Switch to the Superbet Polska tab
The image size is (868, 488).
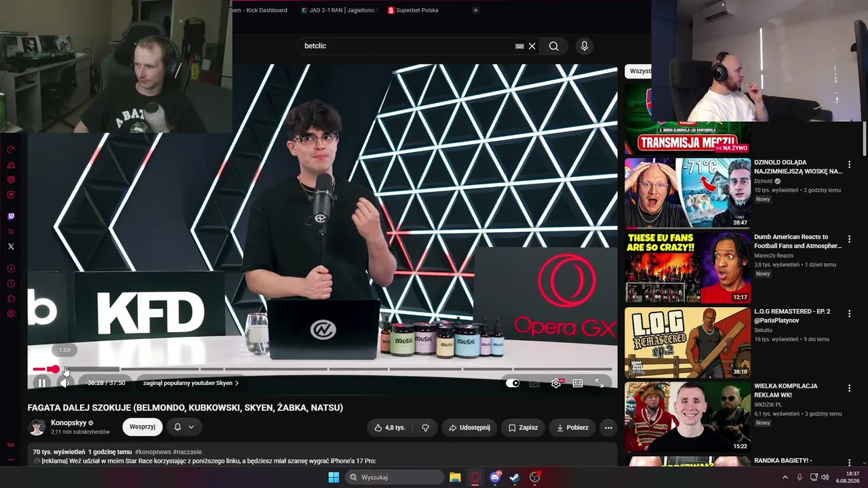[414, 10]
